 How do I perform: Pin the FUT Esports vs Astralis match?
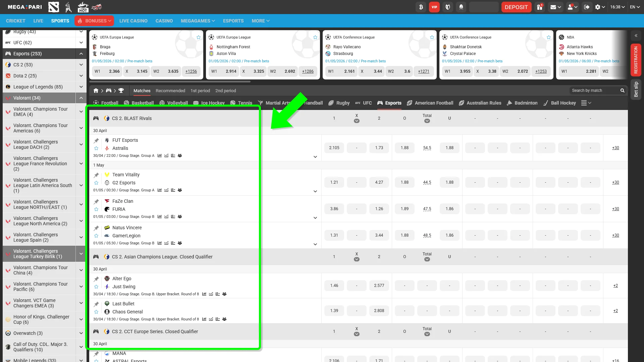coord(96,140)
